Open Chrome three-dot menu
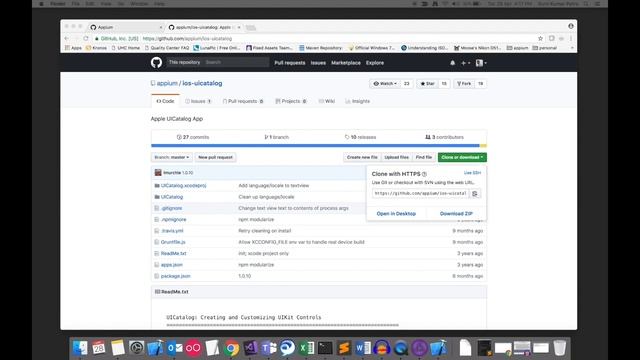 tap(571, 38)
